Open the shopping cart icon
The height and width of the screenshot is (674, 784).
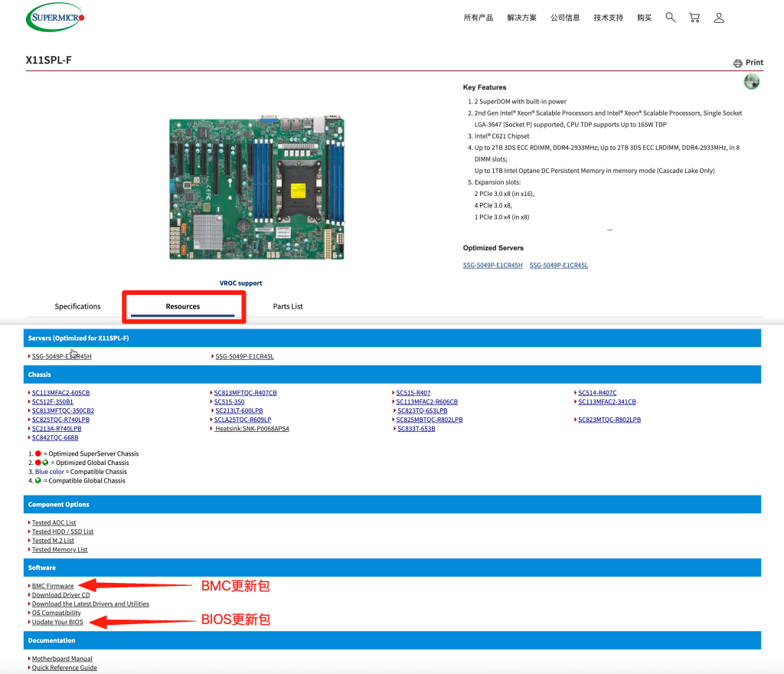[x=694, y=18]
